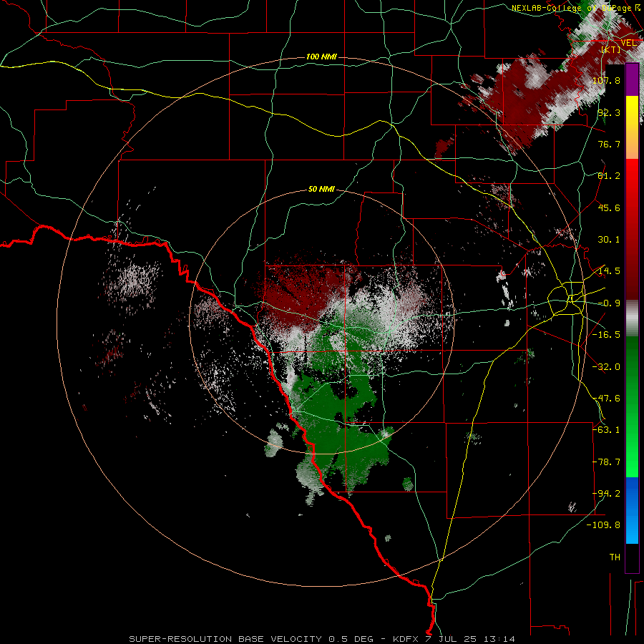Click the -94.2 velocity scale value
The width and height of the screenshot is (644, 644).
pos(606,494)
